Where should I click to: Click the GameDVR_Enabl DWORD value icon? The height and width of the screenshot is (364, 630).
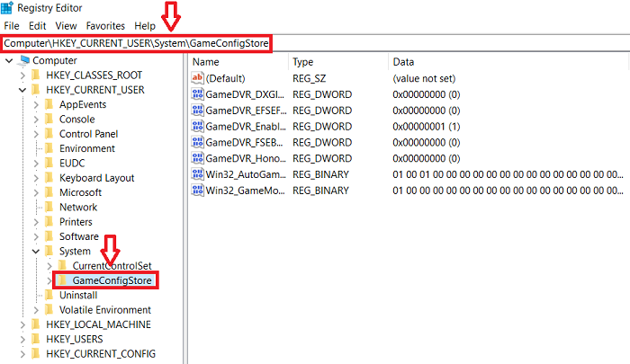[197, 126]
